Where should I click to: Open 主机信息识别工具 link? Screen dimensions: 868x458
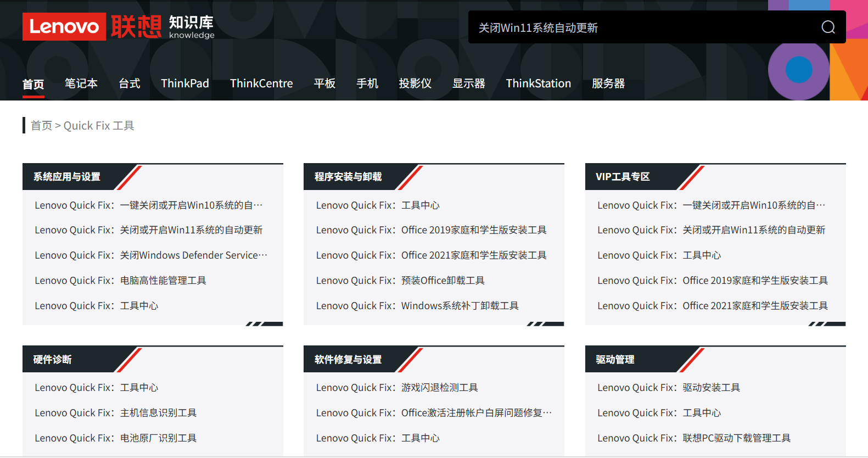tap(116, 413)
